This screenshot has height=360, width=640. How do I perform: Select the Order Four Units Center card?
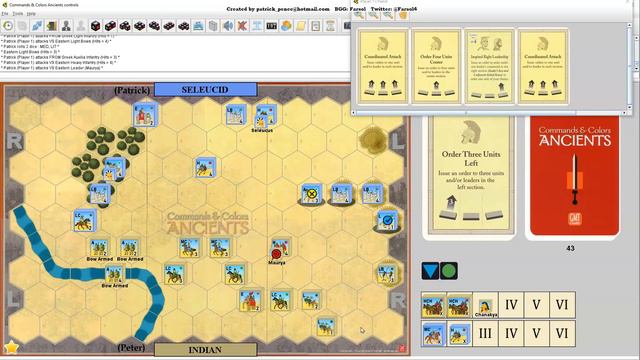(x=436, y=66)
